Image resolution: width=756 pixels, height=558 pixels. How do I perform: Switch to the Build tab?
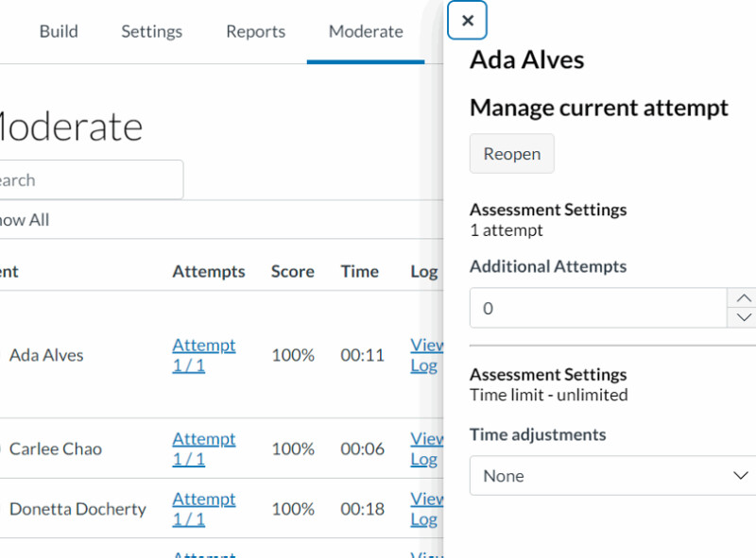point(59,31)
